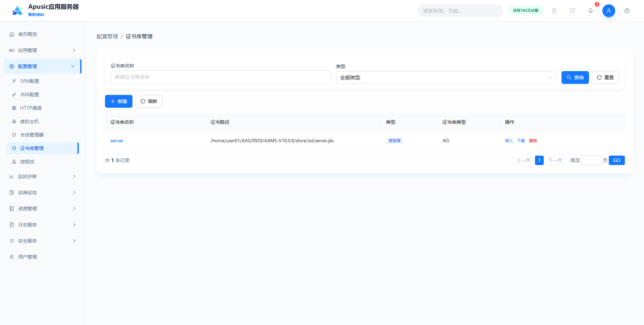
Task: Click the 日志服务 document icon
Action: [x=12, y=225]
